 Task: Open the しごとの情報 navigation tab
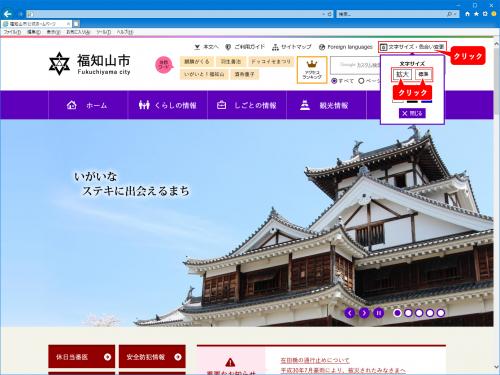[x=247, y=105]
